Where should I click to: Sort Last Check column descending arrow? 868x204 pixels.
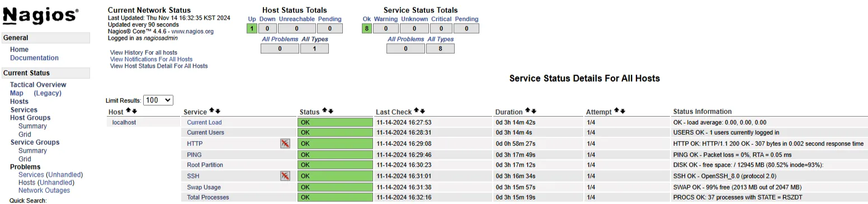coord(422,111)
